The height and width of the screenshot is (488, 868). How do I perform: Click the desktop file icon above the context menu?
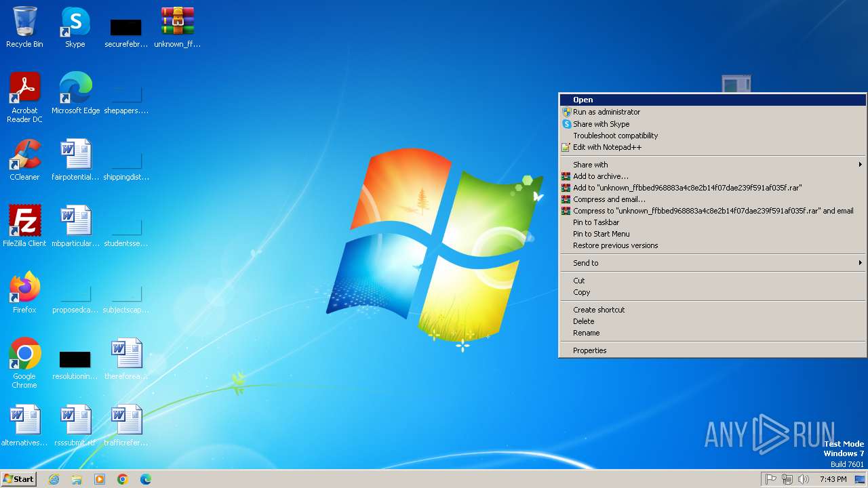click(736, 83)
